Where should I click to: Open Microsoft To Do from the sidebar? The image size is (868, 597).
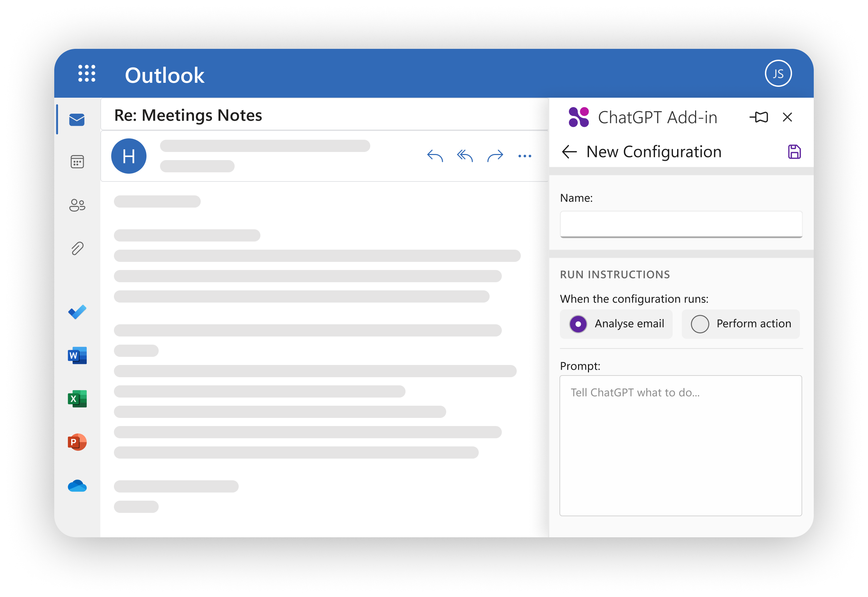coord(77,312)
